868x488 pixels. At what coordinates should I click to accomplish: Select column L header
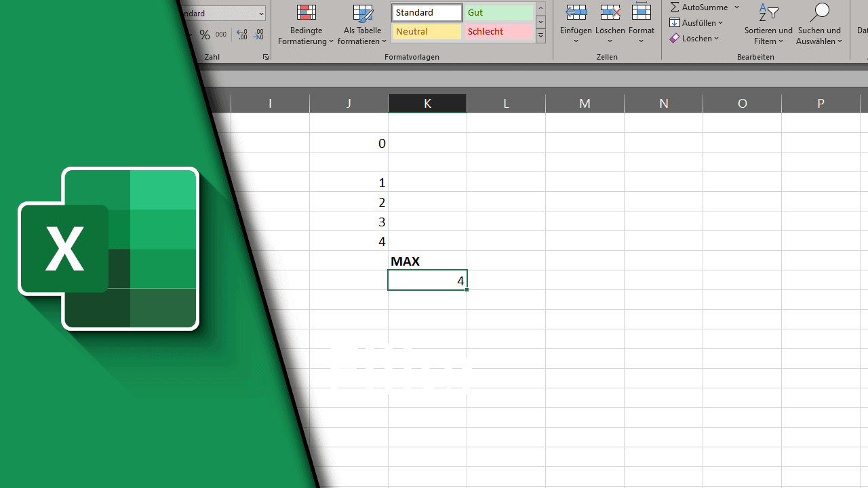(506, 103)
